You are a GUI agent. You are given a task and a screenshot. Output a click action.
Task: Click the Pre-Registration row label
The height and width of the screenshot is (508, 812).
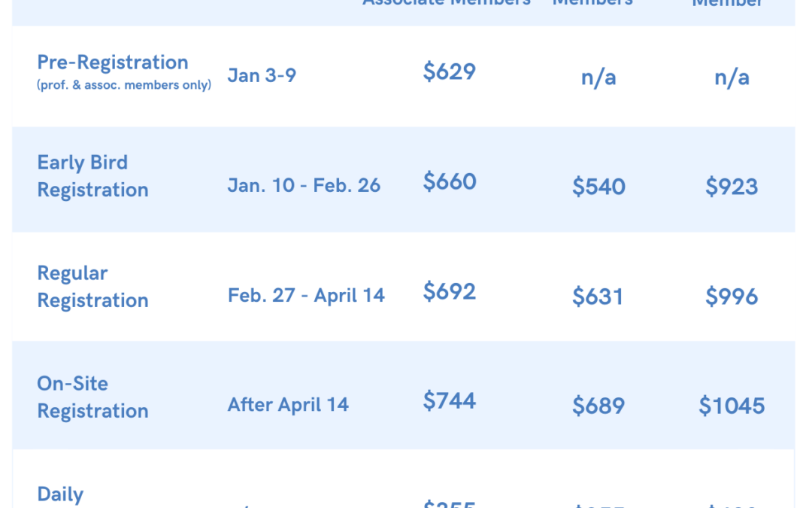tap(112, 62)
